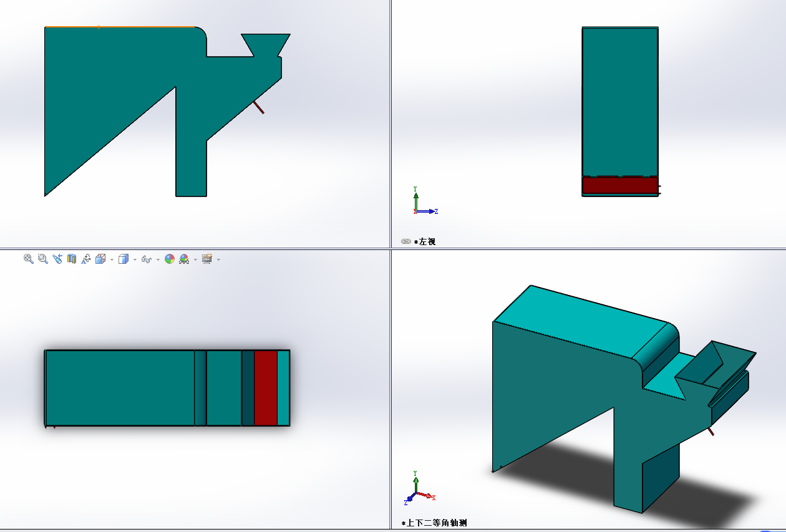Image resolution: width=786 pixels, height=532 pixels.
Task: Select the highlighted orange top edge in front view
Action: click(x=120, y=27)
